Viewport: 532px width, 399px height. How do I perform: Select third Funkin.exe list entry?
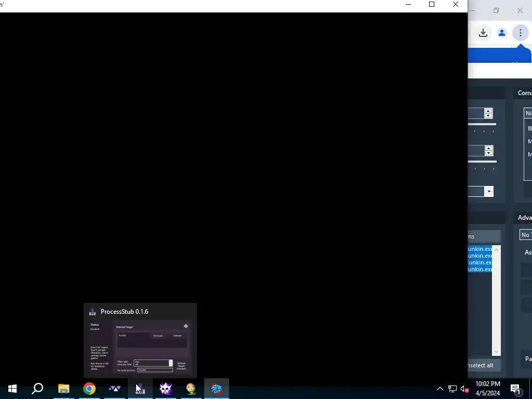[x=480, y=262]
